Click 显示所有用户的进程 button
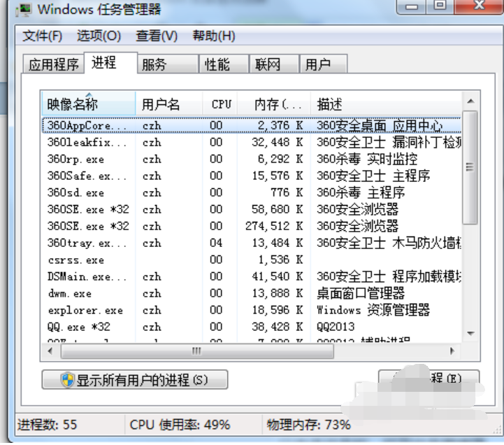Image resolution: width=504 pixels, height=445 pixels. (x=135, y=380)
